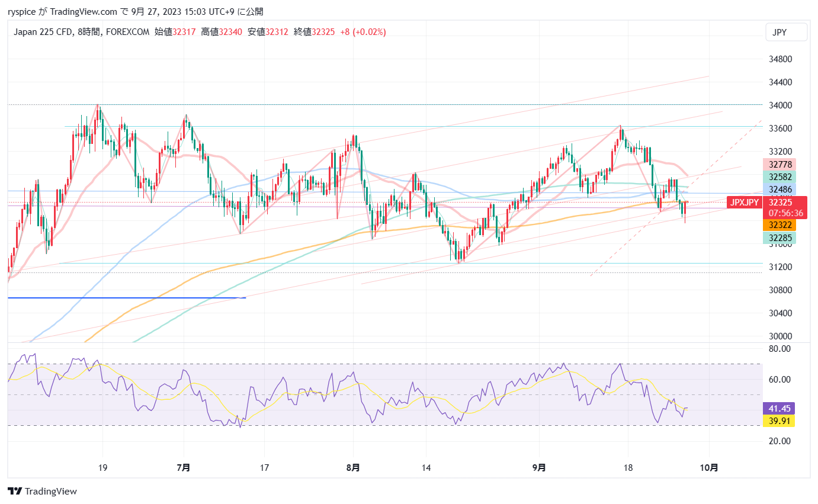
Task: Click the TradingView logo at bottom left
Action: pyautogui.click(x=42, y=491)
